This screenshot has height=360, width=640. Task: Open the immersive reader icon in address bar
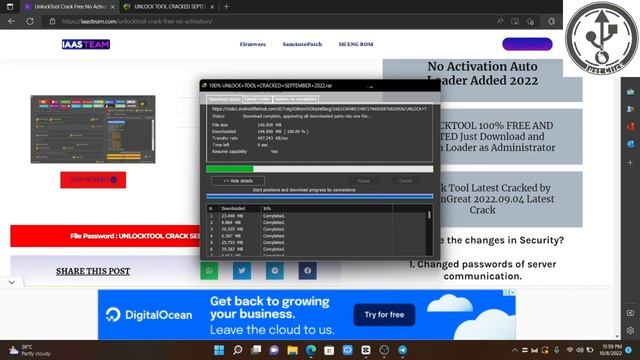(515, 21)
